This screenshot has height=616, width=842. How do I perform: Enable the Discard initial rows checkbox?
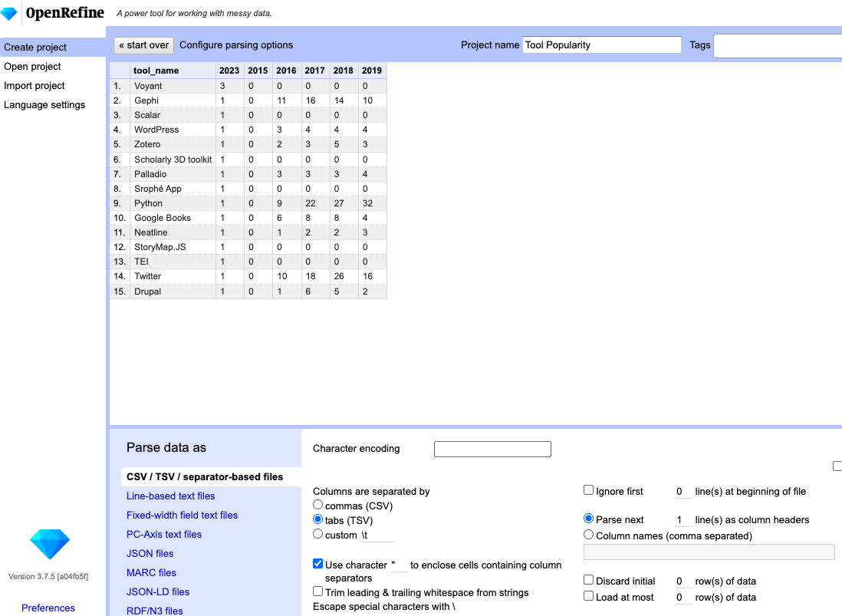(x=588, y=580)
